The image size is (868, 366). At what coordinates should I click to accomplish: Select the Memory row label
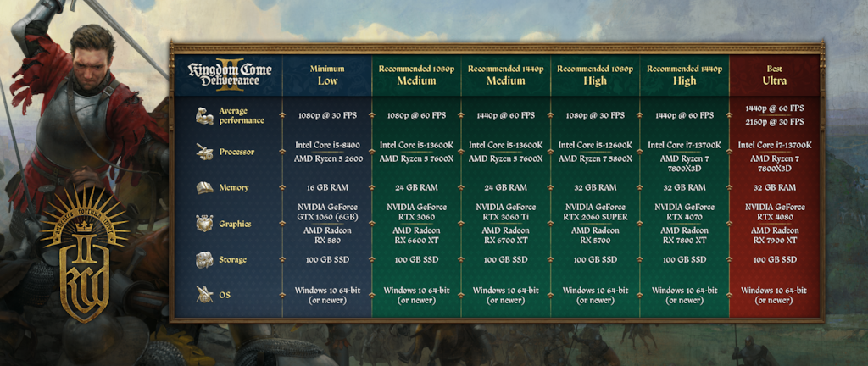(x=233, y=188)
